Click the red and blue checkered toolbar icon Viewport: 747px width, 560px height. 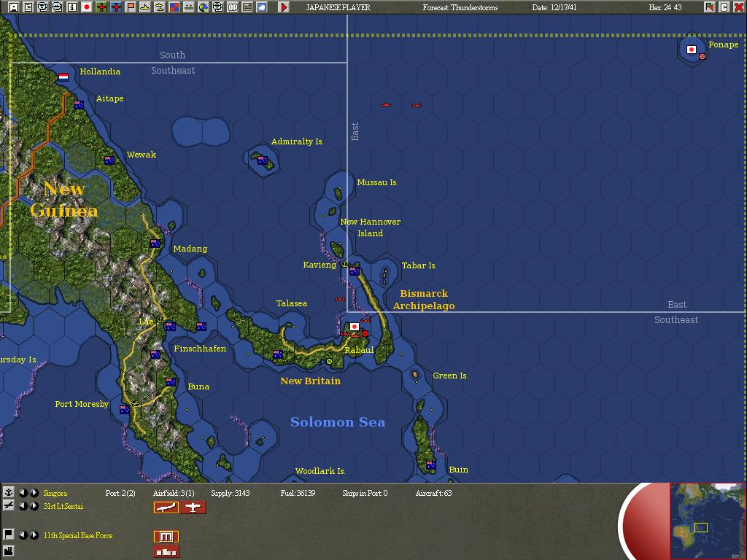coord(174,7)
